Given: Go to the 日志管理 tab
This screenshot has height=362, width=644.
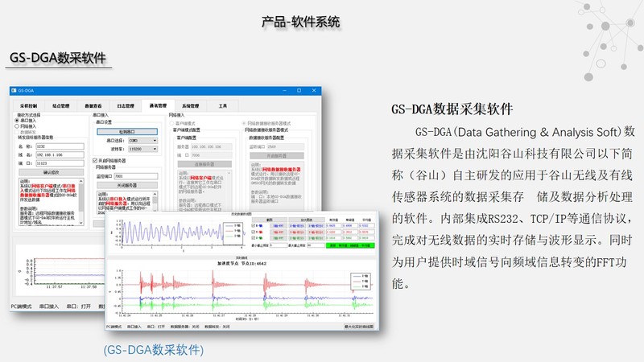Looking at the screenshot, I should [x=126, y=106].
